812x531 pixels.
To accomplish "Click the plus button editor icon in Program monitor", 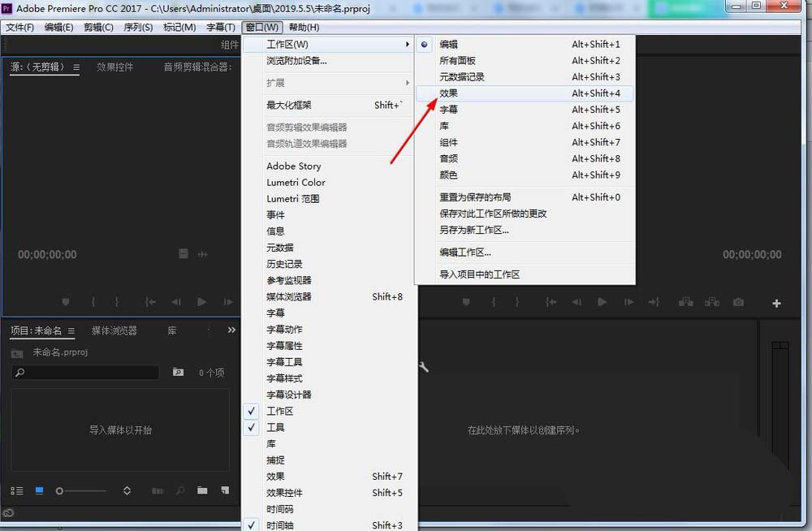I will (775, 303).
